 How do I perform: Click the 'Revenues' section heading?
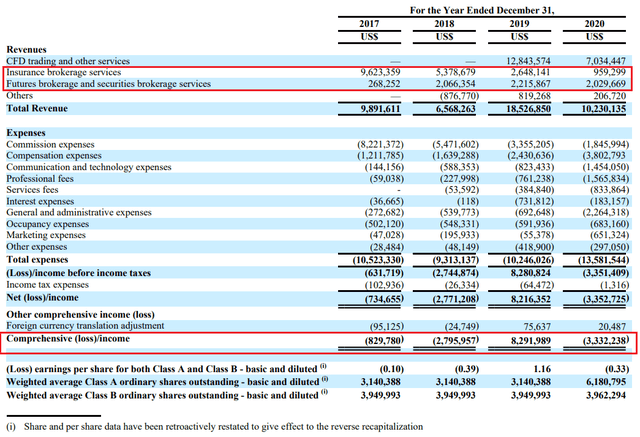click(27, 50)
